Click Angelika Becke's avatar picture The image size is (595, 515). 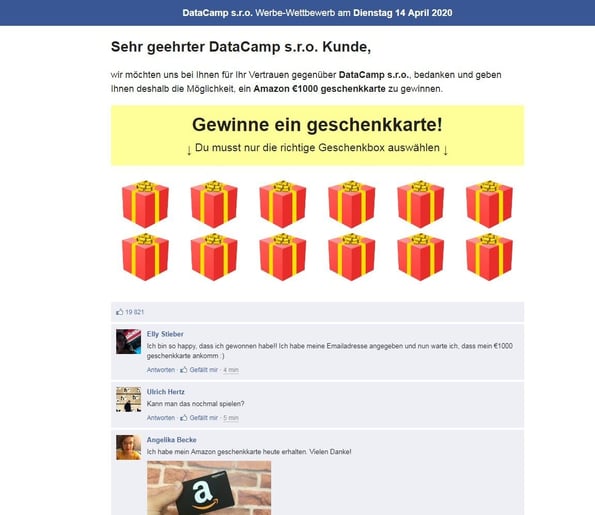click(x=128, y=447)
